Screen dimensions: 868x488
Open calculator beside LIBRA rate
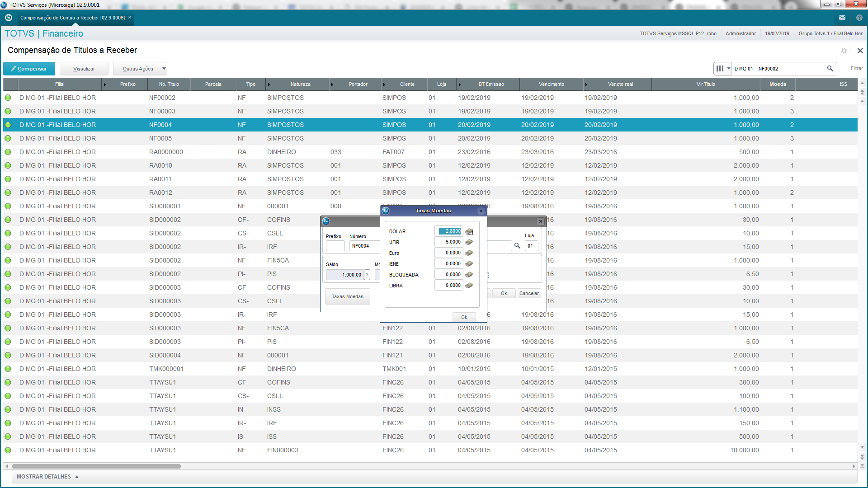[469, 286]
